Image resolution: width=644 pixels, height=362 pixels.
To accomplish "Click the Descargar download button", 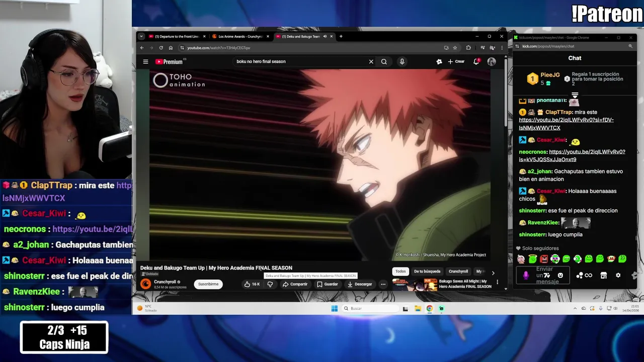I will pos(360,284).
